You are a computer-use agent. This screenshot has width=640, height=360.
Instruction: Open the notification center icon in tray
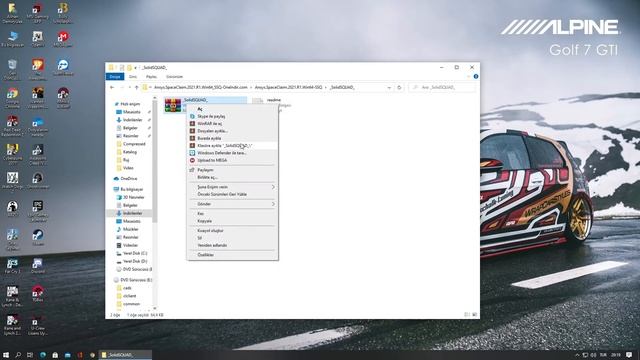tap(629, 355)
